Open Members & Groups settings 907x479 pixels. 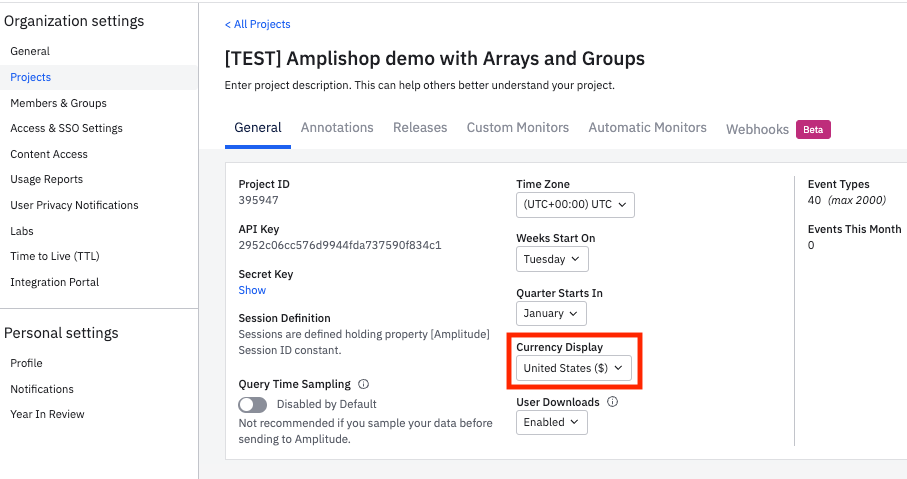[58, 103]
